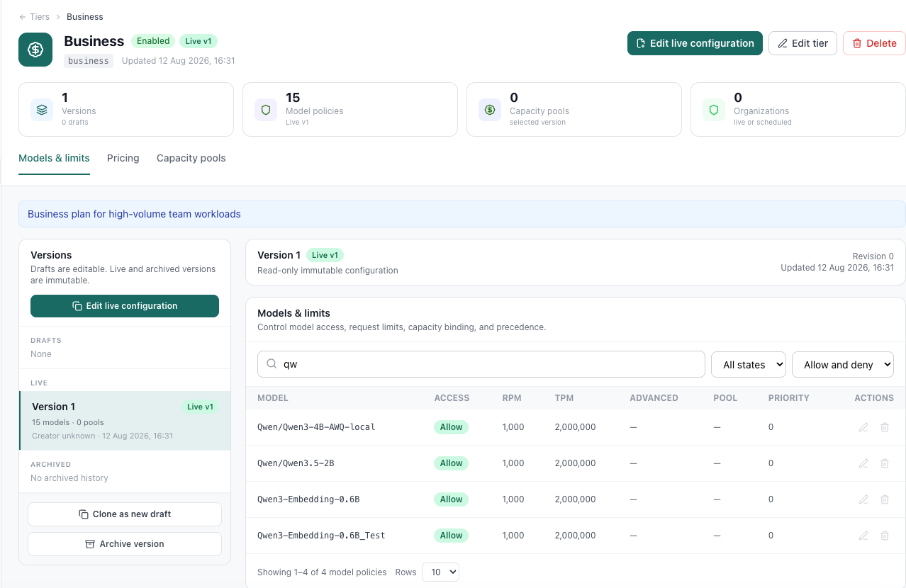Click the TPM column header
The height and width of the screenshot is (588, 906).
(564, 398)
